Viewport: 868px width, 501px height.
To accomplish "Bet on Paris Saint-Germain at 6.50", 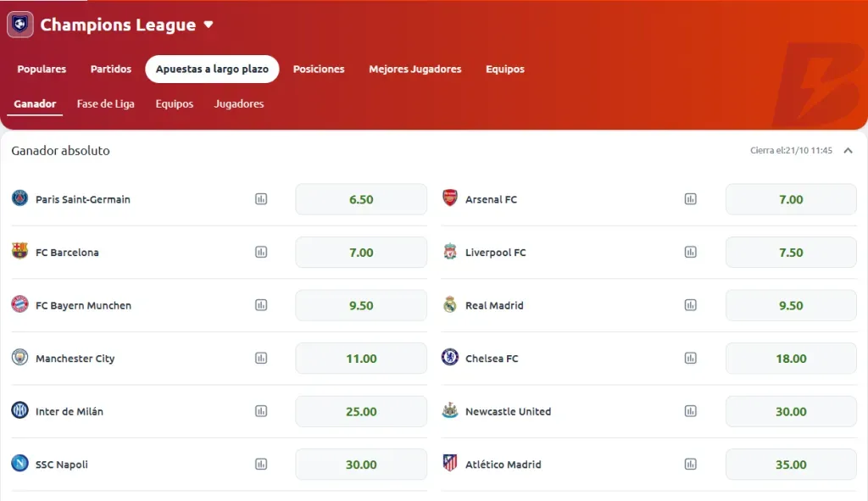I will [x=361, y=199].
